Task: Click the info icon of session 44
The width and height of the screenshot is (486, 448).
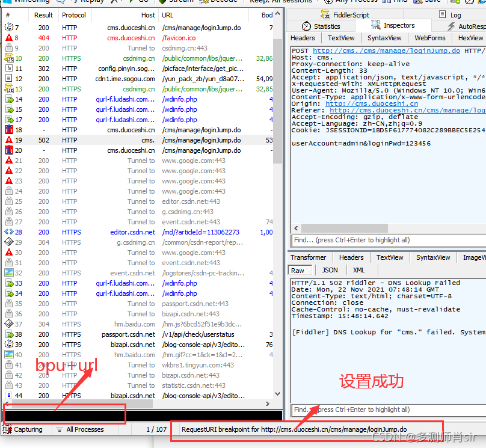Action: pyautogui.click(x=9, y=395)
